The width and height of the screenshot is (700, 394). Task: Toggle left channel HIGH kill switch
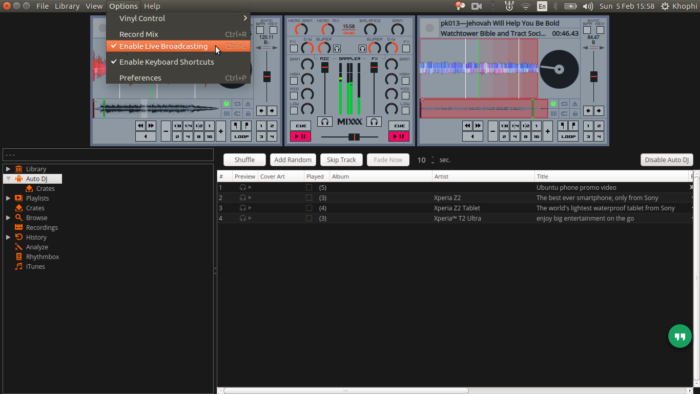[294, 81]
